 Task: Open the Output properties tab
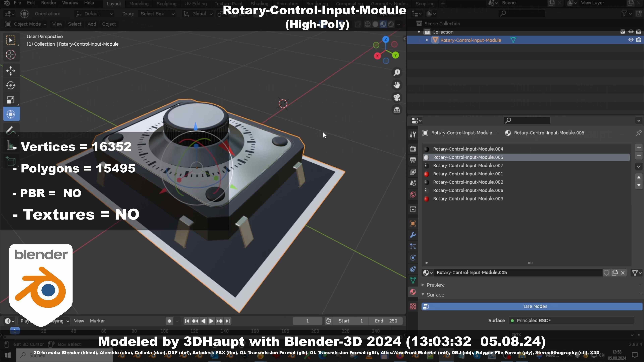click(x=413, y=160)
